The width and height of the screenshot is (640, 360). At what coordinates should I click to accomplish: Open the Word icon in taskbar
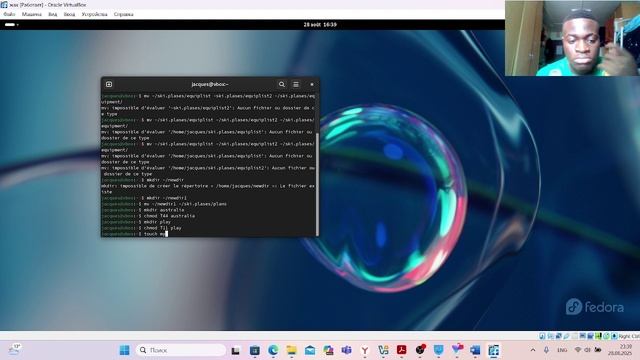tap(475, 350)
